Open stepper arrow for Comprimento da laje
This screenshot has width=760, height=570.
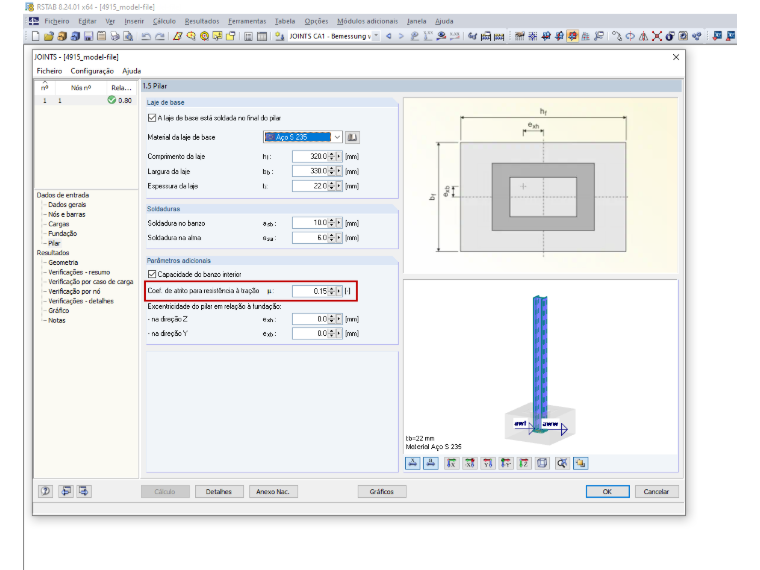339,157
